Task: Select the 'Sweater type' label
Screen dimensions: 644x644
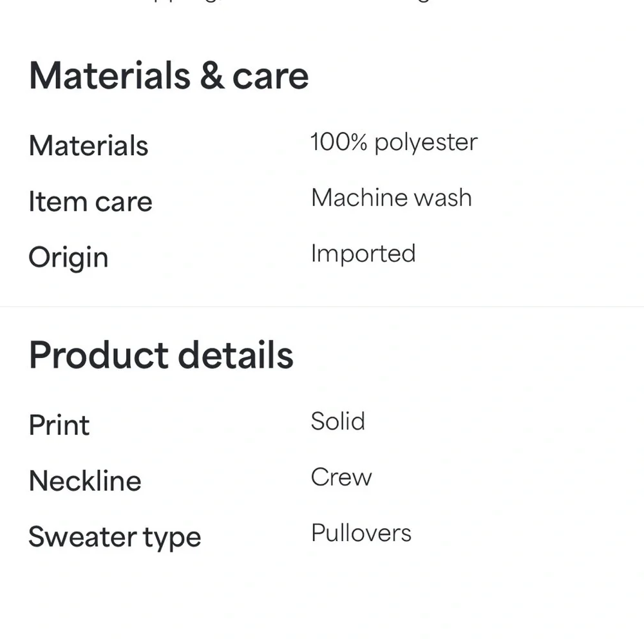Action: pyautogui.click(x=115, y=537)
